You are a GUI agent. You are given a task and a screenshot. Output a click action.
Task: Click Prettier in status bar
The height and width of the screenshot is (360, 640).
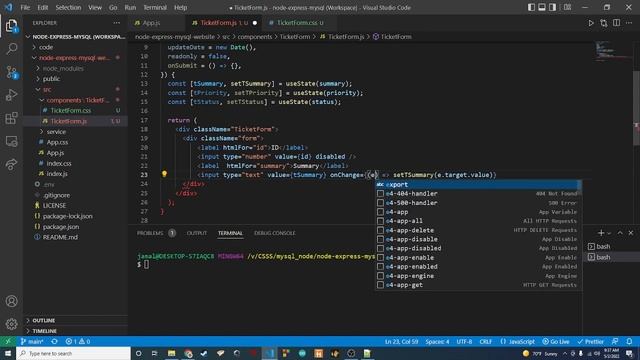(x=591, y=342)
